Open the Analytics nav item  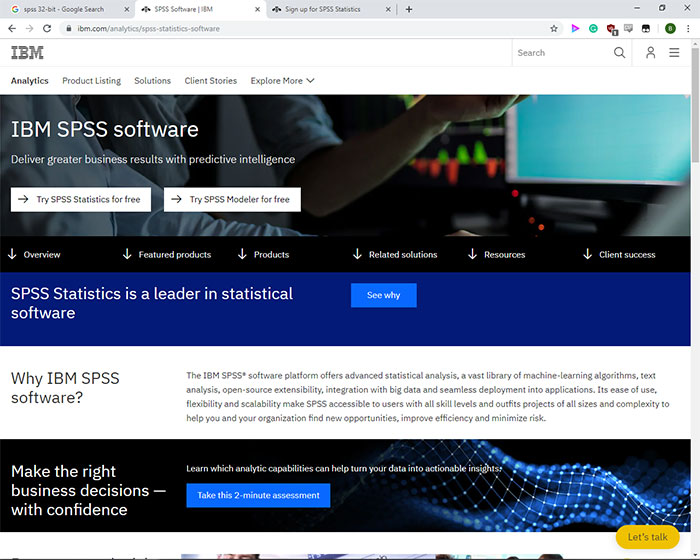(29, 81)
